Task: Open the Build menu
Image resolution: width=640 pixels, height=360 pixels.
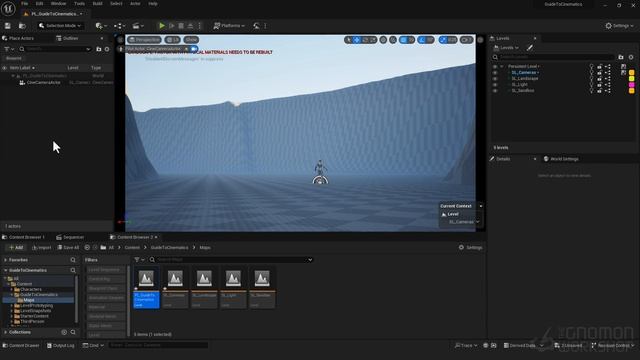Action: [98, 4]
